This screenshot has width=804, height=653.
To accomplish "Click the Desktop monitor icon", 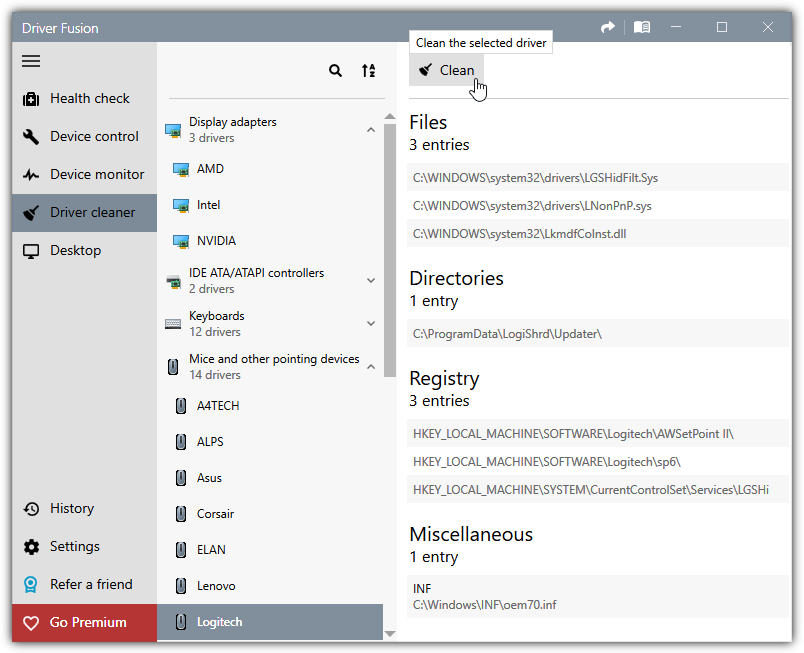I will (x=31, y=251).
